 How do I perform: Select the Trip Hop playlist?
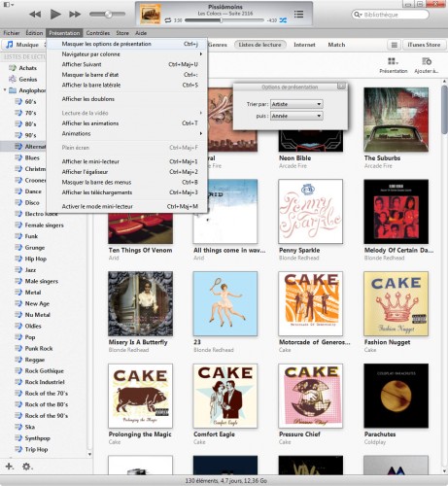pyautogui.click(x=36, y=449)
